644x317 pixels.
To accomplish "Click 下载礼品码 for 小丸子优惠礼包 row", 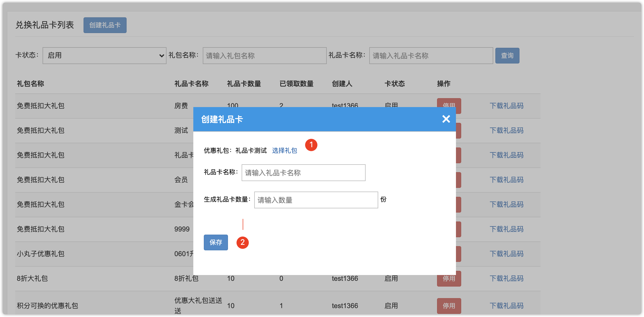I will (506, 254).
